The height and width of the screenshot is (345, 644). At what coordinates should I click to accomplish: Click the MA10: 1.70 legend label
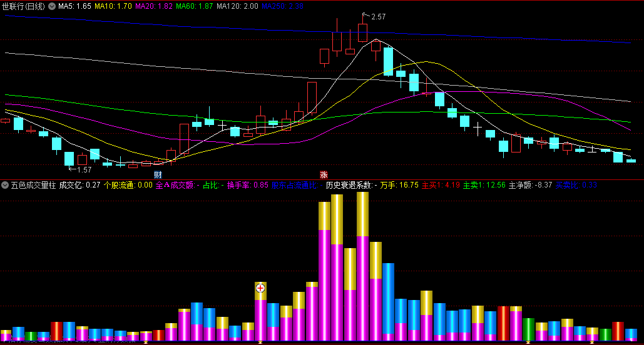coord(113,6)
